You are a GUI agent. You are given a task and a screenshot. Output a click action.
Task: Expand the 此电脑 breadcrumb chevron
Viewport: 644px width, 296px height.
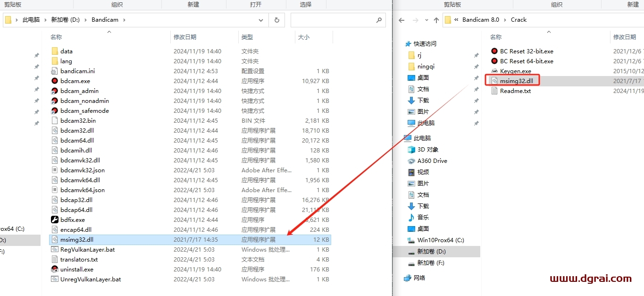coord(46,20)
